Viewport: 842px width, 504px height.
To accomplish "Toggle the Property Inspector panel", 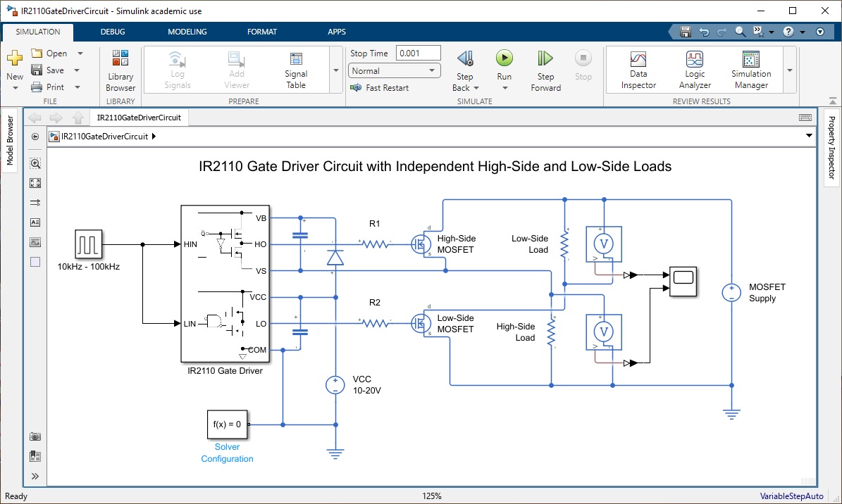I will coord(831,148).
